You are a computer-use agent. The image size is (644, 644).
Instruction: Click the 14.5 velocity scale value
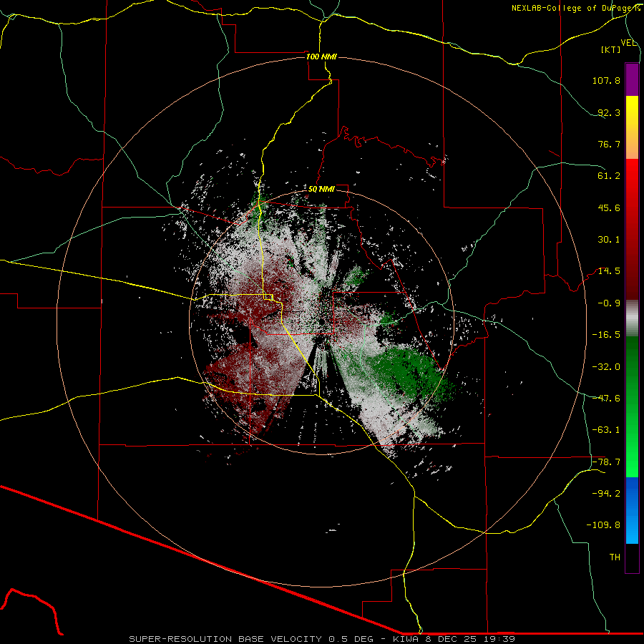pos(609,271)
